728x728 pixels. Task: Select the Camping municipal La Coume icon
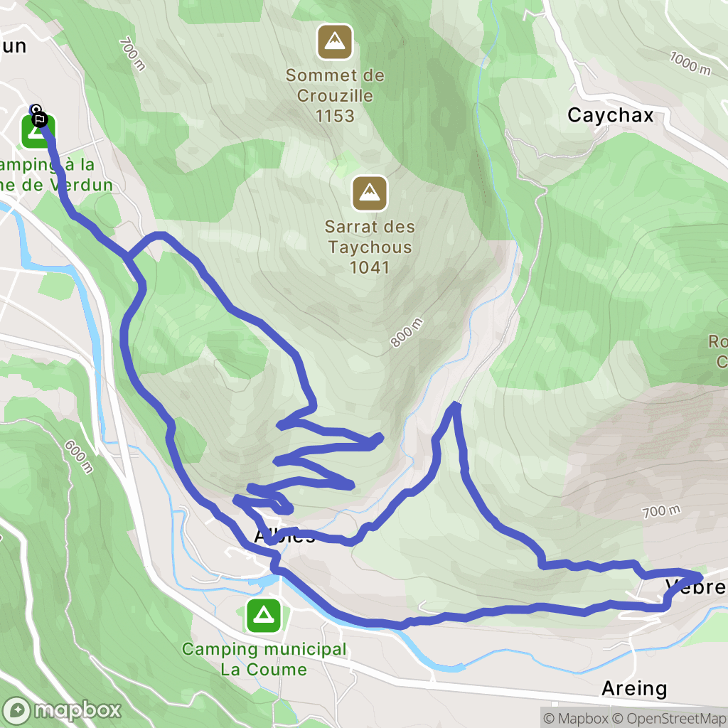pos(264,616)
